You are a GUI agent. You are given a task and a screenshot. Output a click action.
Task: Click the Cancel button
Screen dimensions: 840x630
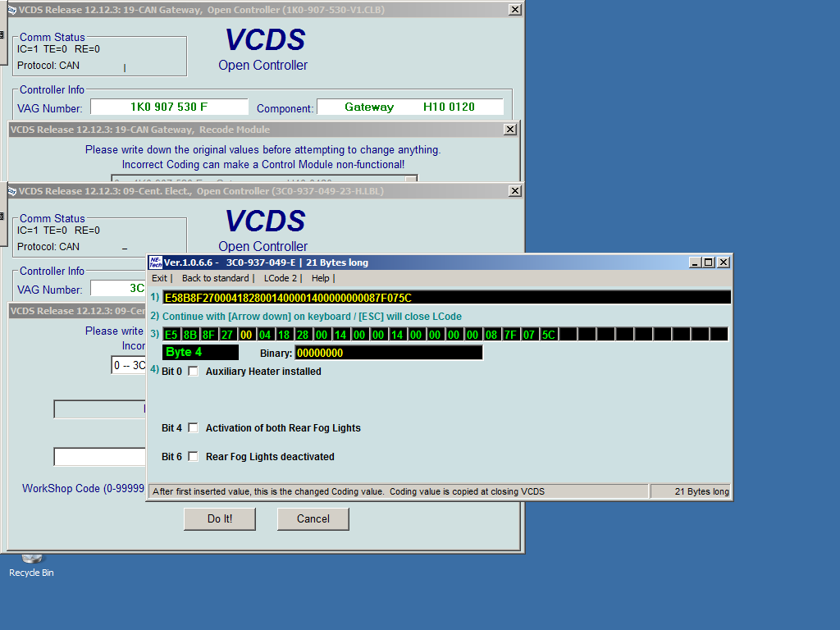pos(313,518)
